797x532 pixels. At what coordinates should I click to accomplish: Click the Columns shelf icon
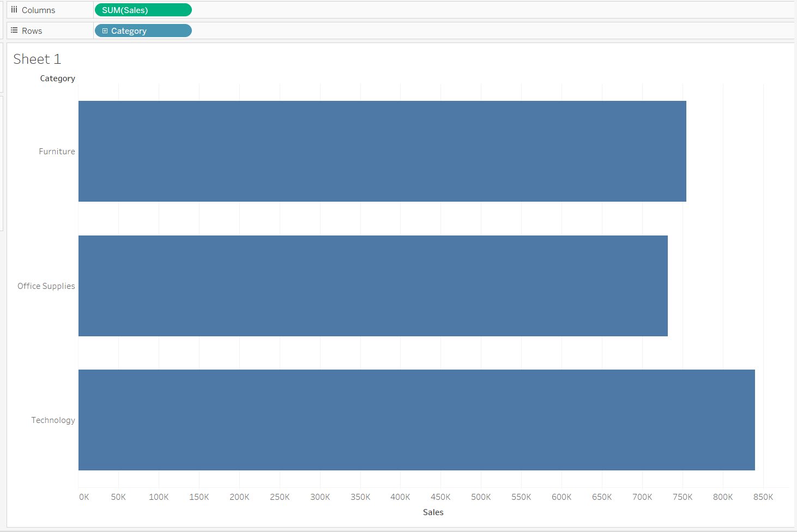pyautogui.click(x=14, y=10)
